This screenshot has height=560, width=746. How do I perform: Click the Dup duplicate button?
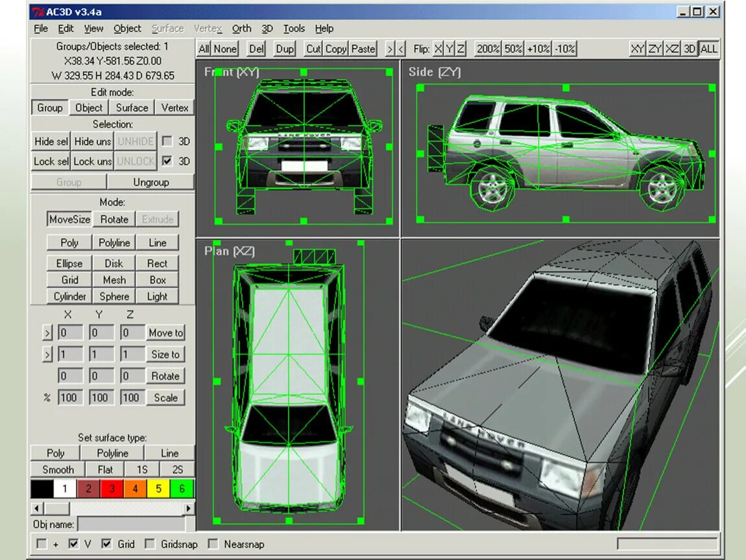tap(285, 49)
